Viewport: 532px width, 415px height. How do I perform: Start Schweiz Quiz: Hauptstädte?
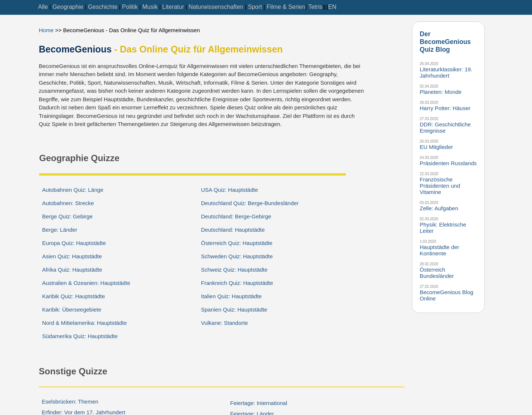click(x=234, y=270)
